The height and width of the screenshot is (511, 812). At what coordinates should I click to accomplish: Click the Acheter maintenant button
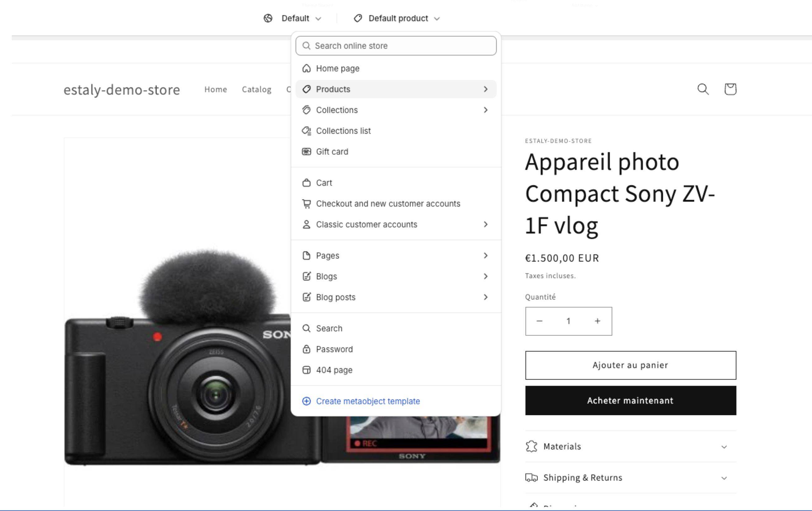[630, 401]
